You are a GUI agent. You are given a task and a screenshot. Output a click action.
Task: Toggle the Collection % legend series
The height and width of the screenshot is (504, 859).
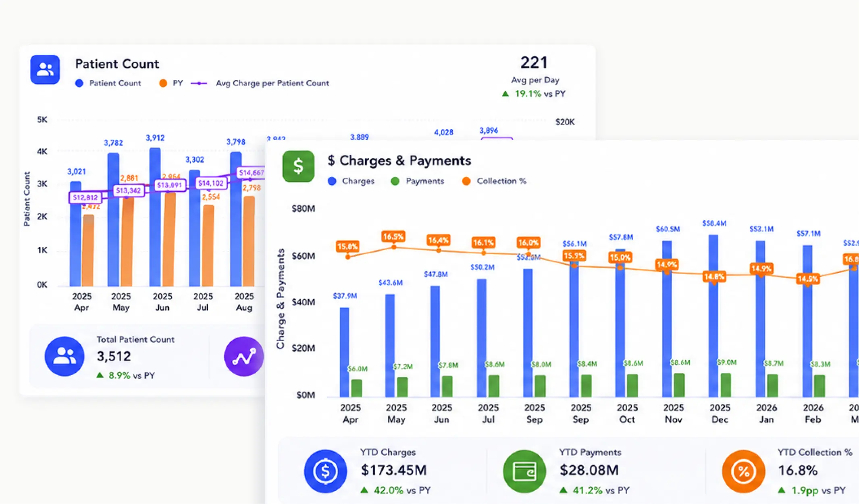click(494, 181)
